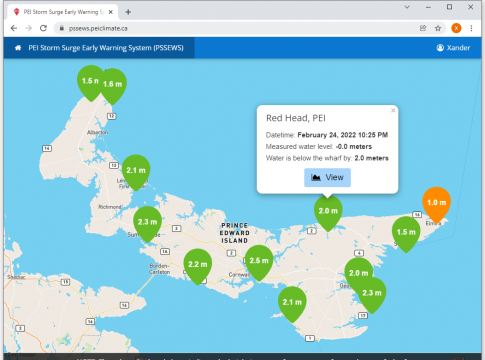Click the View button in Red Head popup

tap(327, 177)
